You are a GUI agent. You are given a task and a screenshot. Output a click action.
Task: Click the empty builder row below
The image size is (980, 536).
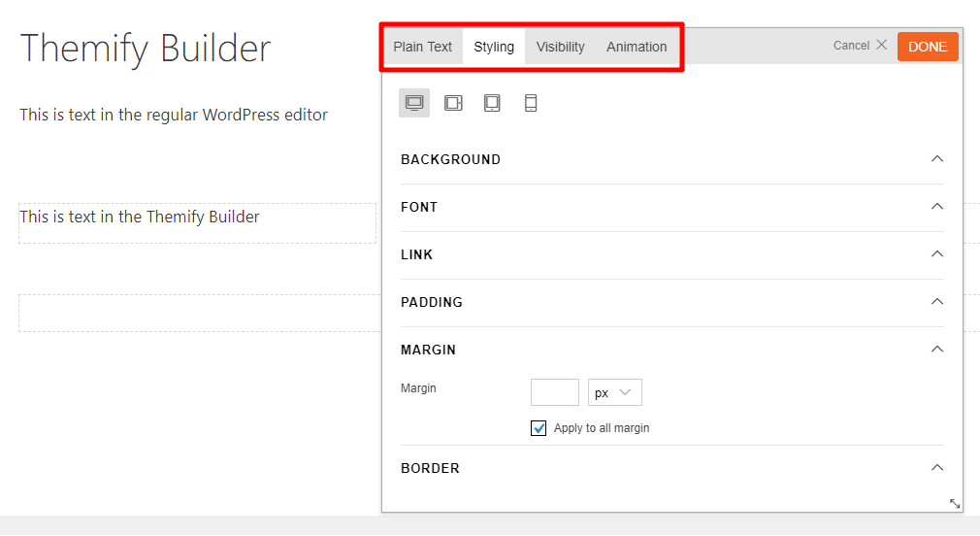[200, 313]
